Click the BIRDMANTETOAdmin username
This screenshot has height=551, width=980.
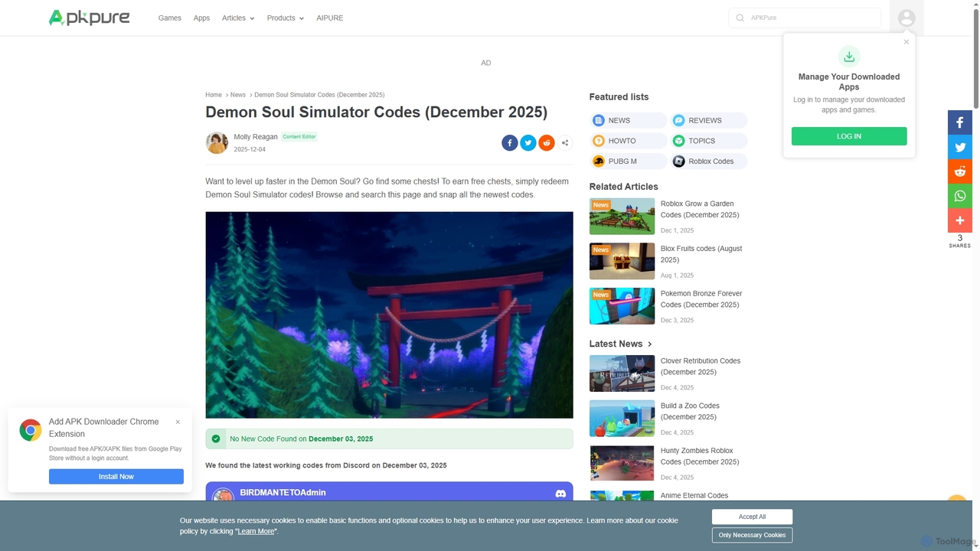click(x=283, y=493)
